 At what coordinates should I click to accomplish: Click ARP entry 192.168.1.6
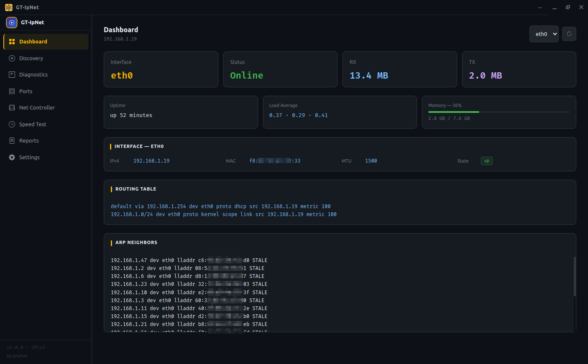[x=187, y=276]
